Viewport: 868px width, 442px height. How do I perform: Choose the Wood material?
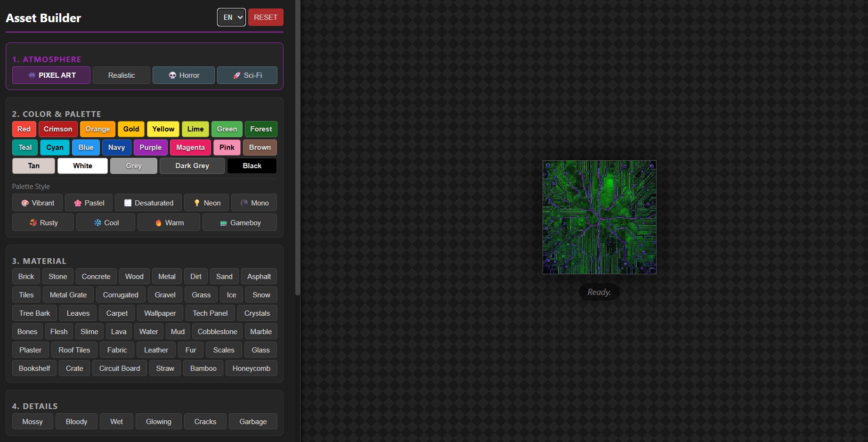coord(134,277)
